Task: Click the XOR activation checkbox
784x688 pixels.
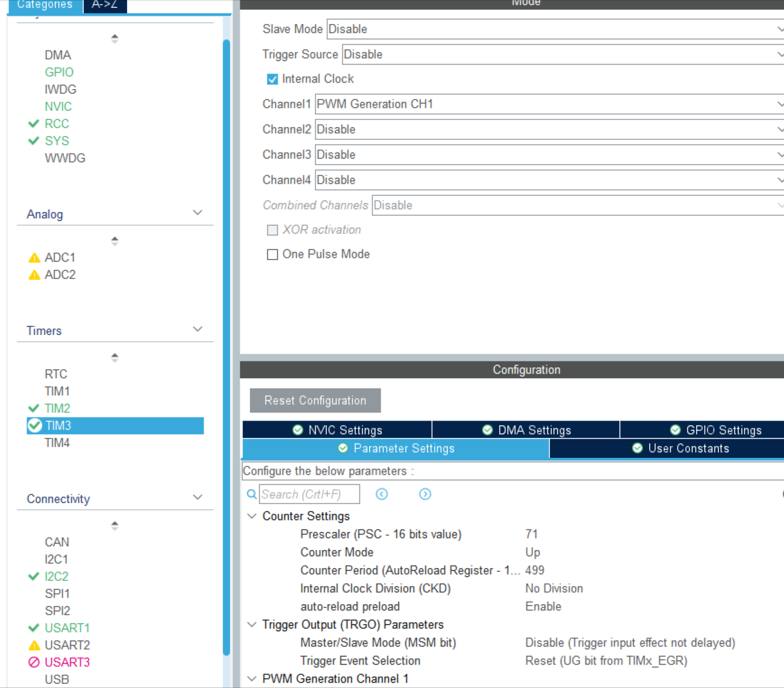Action: pyautogui.click(x=272, y=230)
